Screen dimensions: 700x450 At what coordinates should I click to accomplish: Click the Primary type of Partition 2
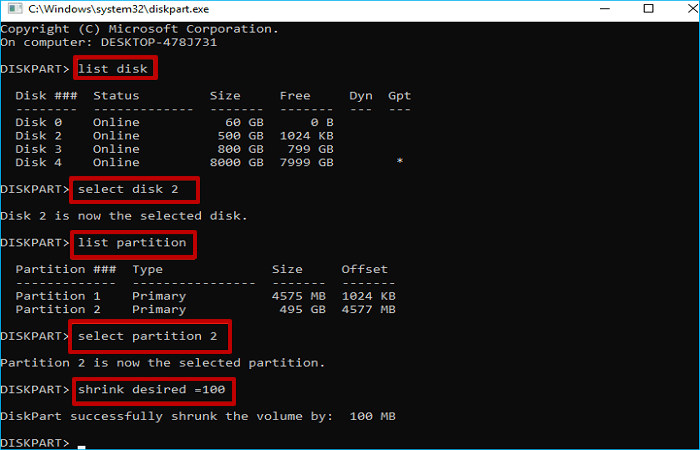click(159, 310)
